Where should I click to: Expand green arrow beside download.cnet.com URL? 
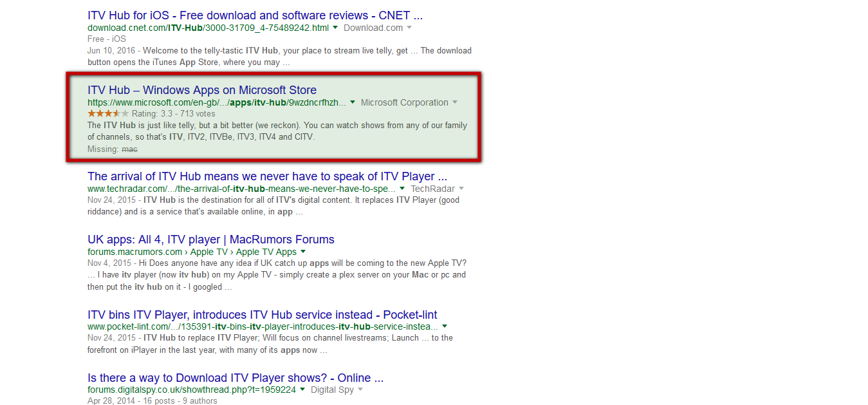pyautogui.click(x=335, y=28)
